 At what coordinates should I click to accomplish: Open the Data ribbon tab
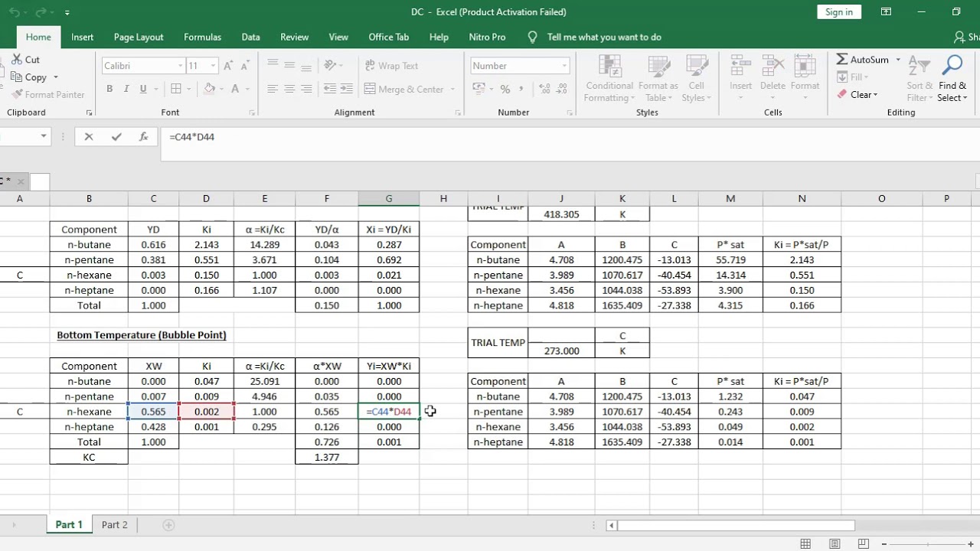click(x=250, y=37)
